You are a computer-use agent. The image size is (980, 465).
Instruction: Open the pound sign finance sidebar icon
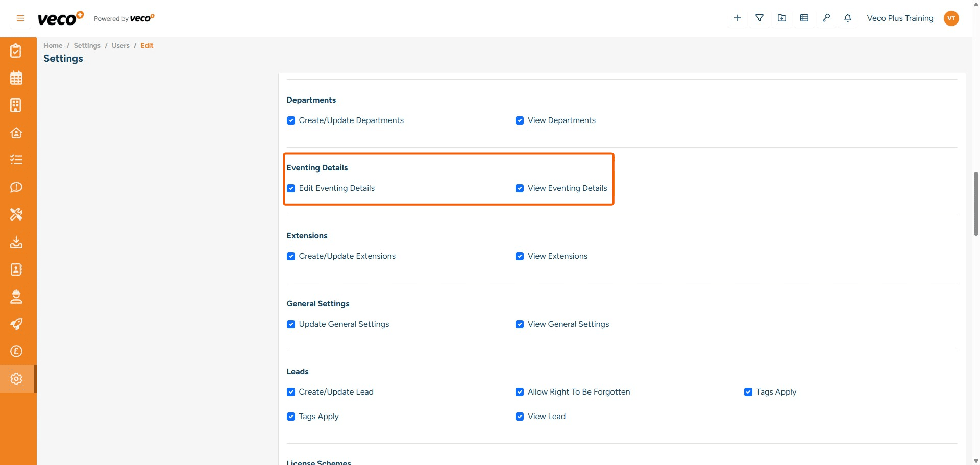click(16, 351)
